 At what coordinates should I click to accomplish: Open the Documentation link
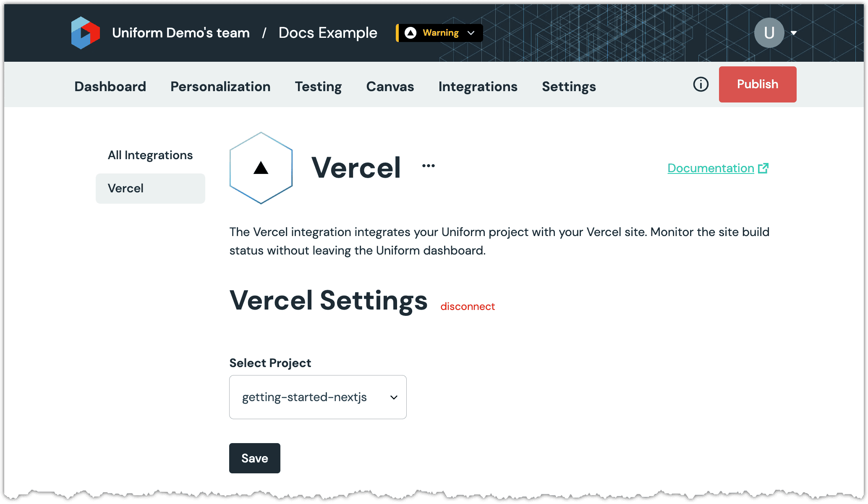click(x=711, y=168)
